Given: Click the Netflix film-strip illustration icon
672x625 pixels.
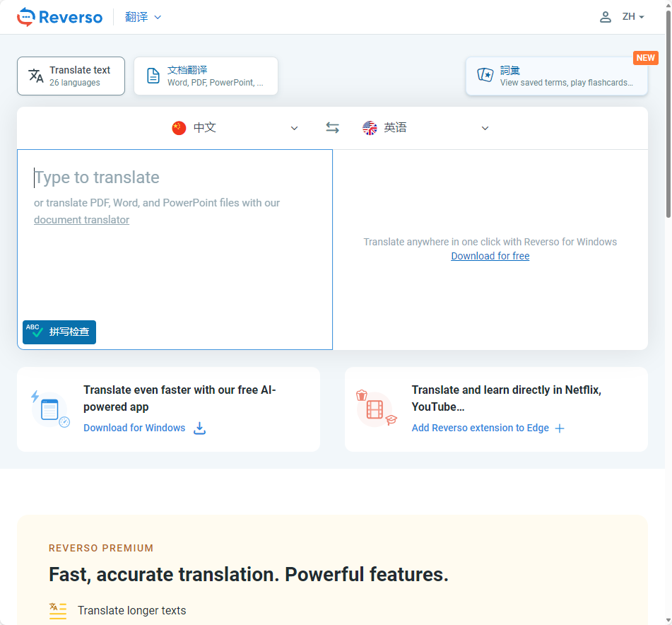Looking at the screenshot, I should pyautogui.click(x=377, y=408).
